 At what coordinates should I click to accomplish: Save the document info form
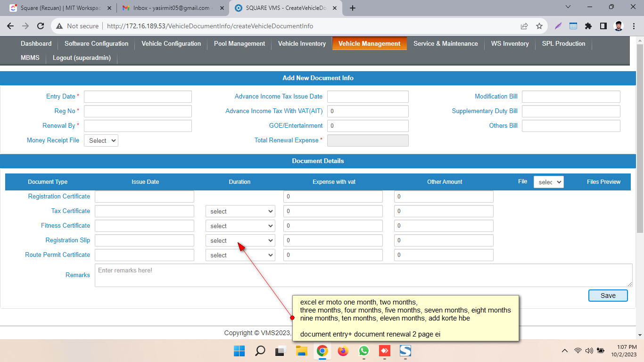pyautogui.click(x=608, y=296)
